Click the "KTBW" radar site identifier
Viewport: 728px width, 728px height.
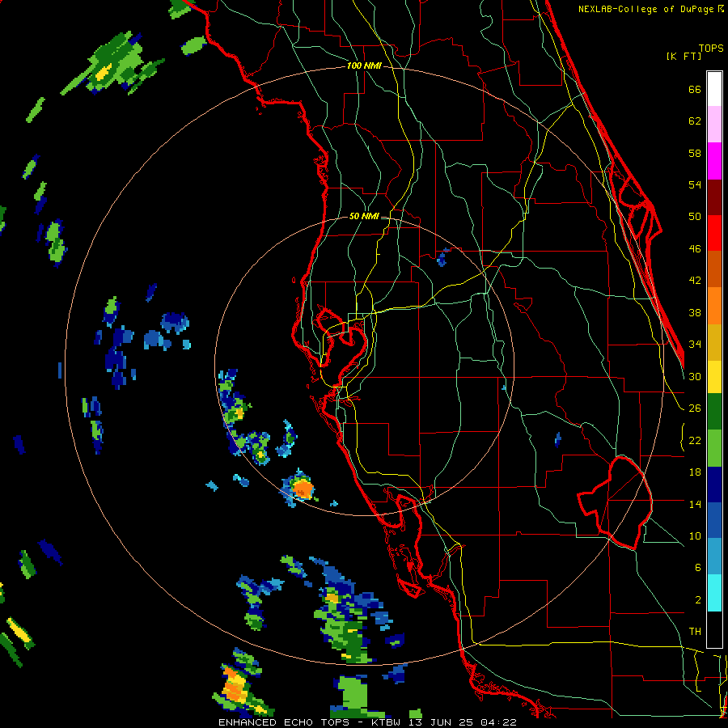click(386, 722)
